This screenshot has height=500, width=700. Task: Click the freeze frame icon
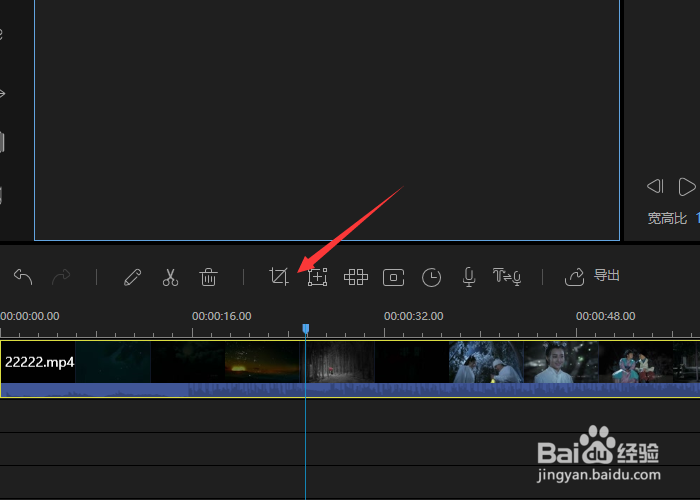pyautogui.click(x=393, y=277)
